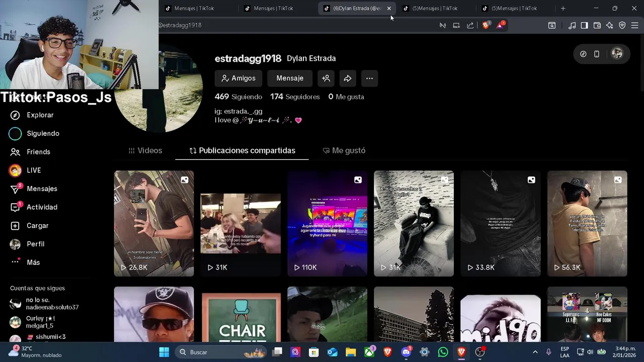Open the Friends section
The image size is (644, 362).
(x=31, y=152)
